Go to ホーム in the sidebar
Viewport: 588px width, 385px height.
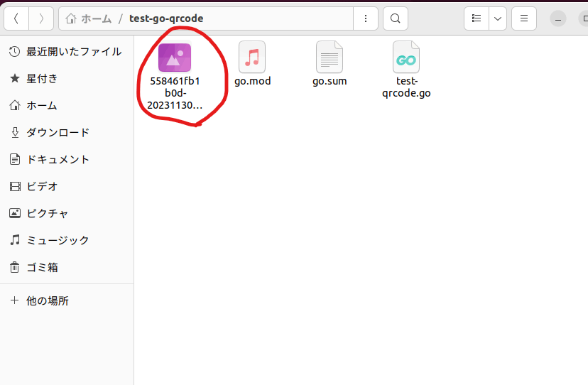tap(67, 105)
